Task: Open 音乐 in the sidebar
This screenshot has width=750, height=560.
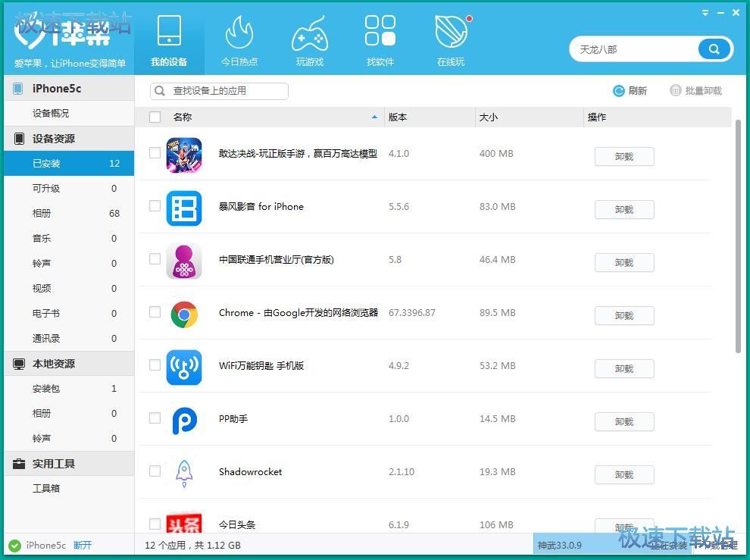Action: pos(69,239)
